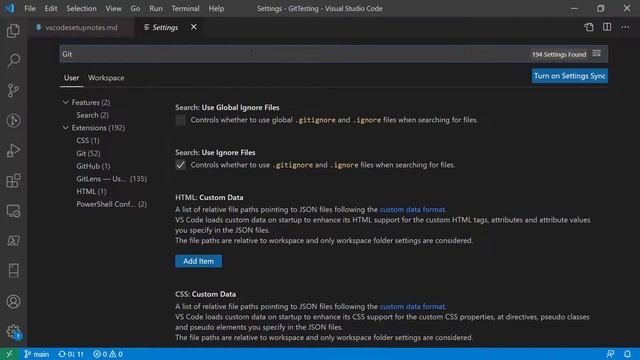Click the 194 Settings Found label
The image size is (640, 360).
(559, 54)
